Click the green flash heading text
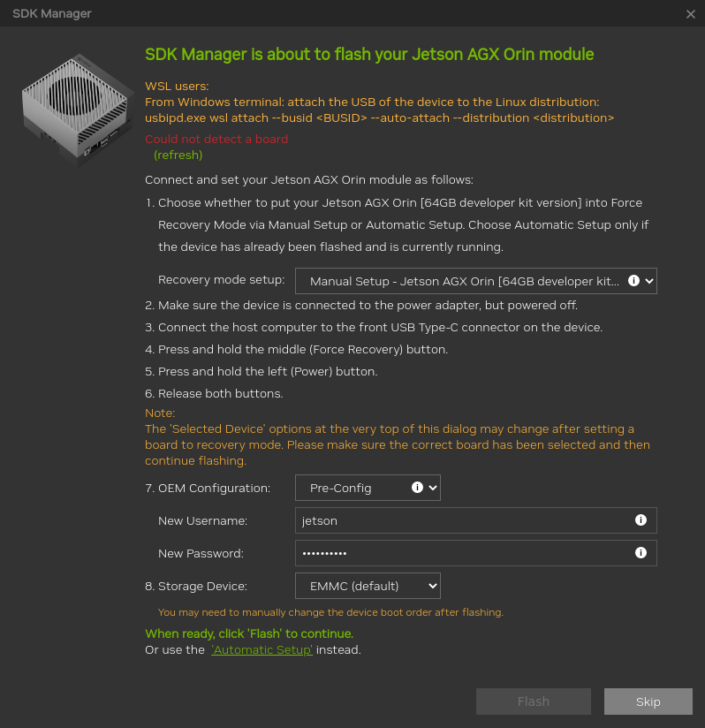This screenshot has height=728, width=705. 369,54
